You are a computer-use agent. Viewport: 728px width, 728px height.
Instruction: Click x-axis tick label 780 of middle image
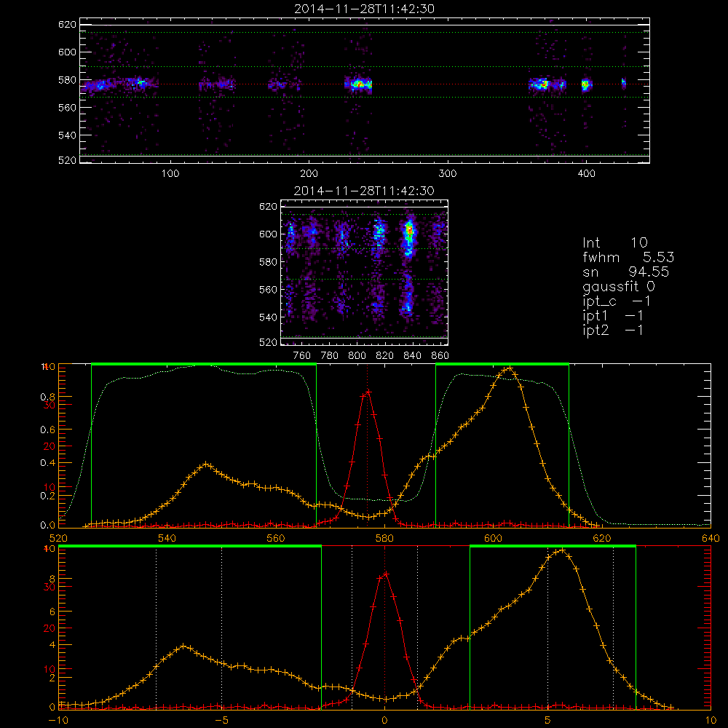(330, 356)
